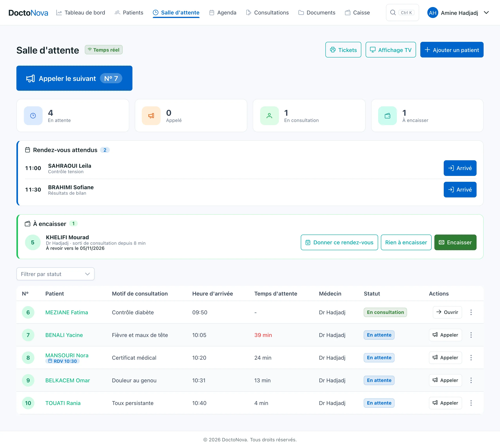The image size is (500, 448).
Task: Expand the Amine Hadjadj account menu chevron
Action: 486,13
